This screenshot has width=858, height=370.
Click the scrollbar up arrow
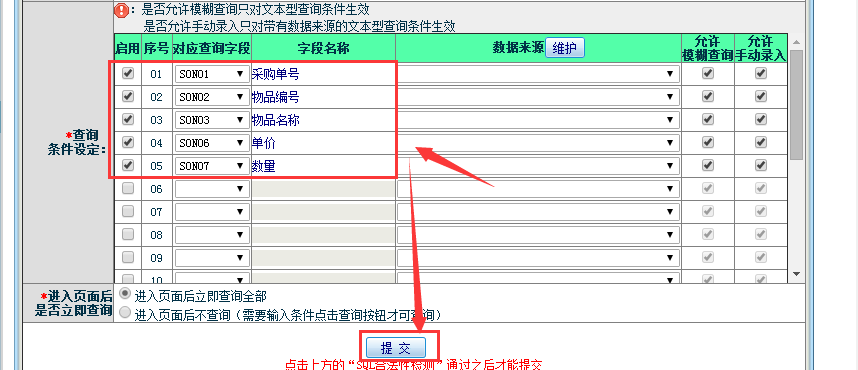click(x=796, y=42)
